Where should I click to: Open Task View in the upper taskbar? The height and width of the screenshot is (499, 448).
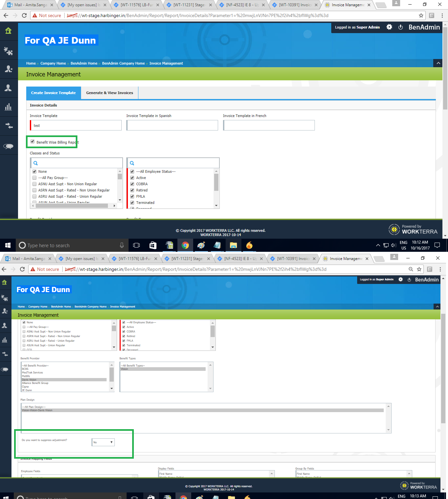tap(136, 245)
